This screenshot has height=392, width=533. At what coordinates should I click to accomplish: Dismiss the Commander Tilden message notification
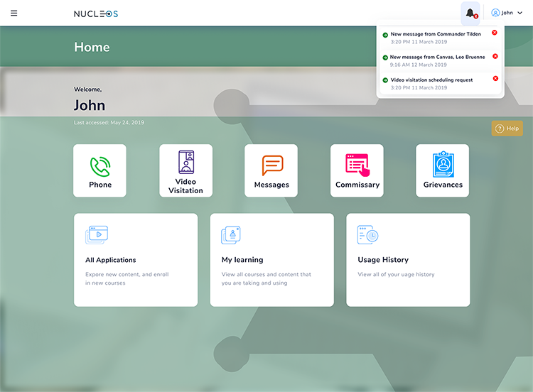(x=495, y=33)
